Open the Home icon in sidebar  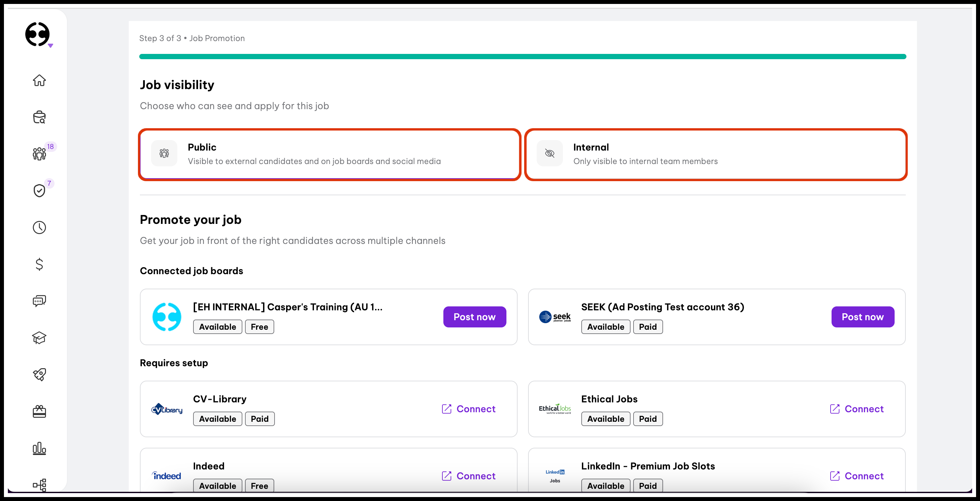pyautogui.click(x=39, y=80)
